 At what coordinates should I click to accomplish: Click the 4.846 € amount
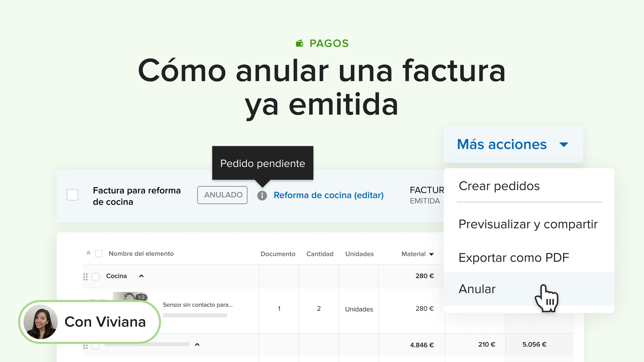click(422, 345)
